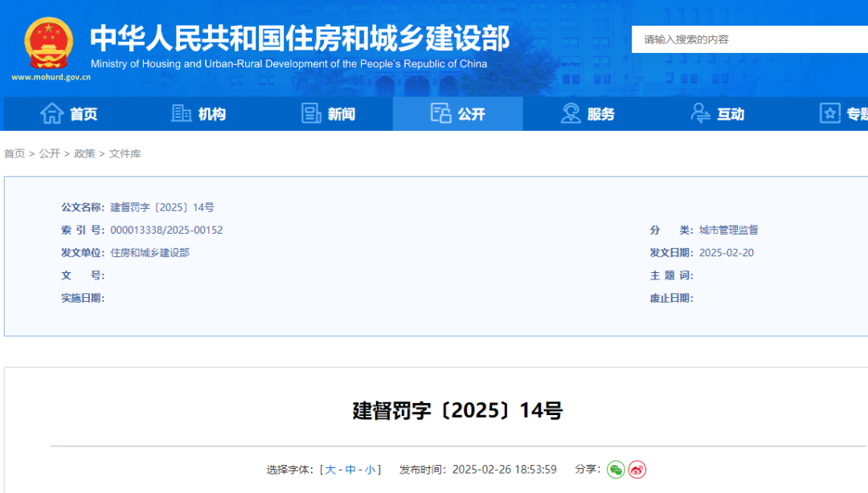Viewport: 868px width, 493px height.
Task: Click the document icon beside 公开
Action: click(440, 114)
